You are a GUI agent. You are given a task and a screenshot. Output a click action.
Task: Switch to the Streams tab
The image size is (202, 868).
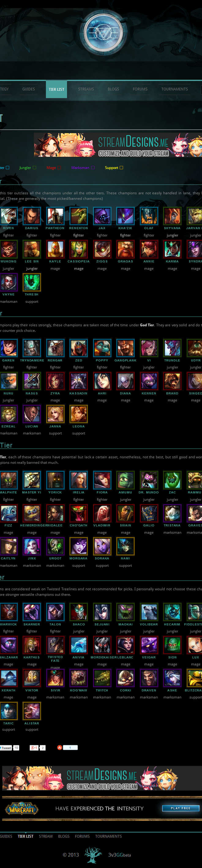tap(86, 89)
